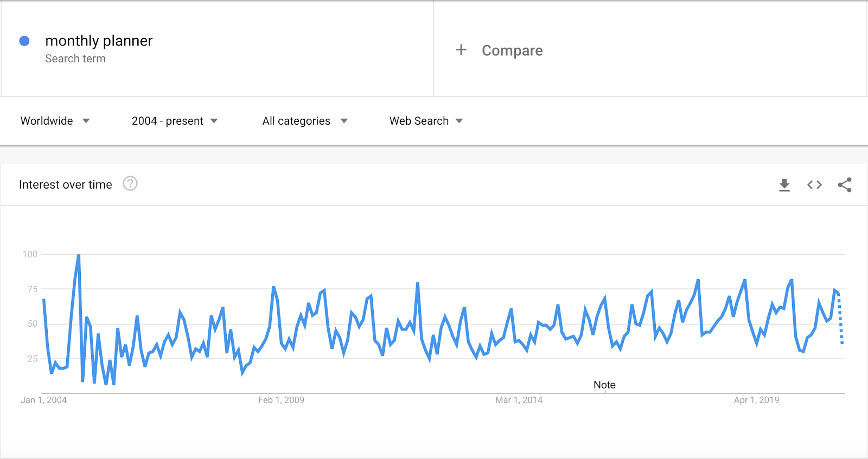Click the Interest over time heading
This screenshot has width=868, height=459.
[x=66, y=185]
